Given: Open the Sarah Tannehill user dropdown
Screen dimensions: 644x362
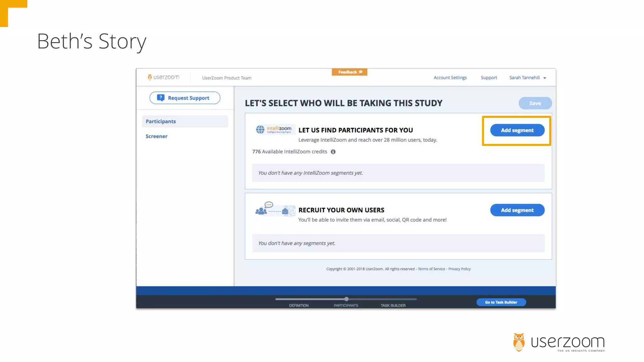Looking at the screenshot, I should [x=528, y=78].
